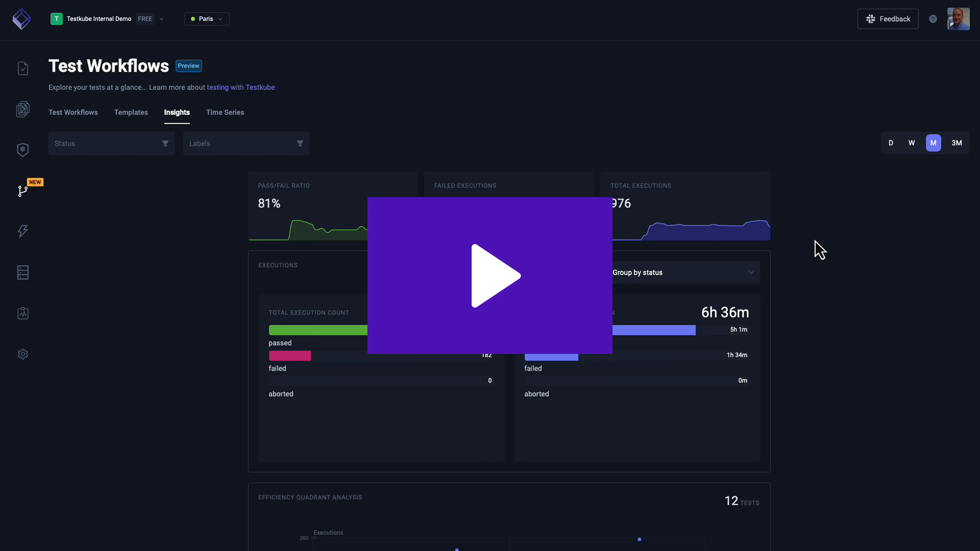Open the Test Suites sidebar icon
This screenshot has height=551, width=980.
(x=23, y=109)
